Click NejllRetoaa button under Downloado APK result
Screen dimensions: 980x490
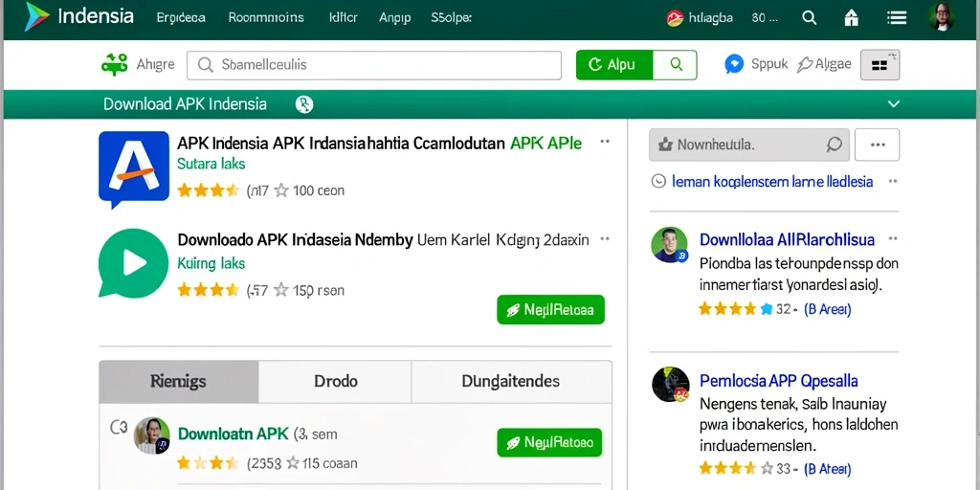point(550,309)
